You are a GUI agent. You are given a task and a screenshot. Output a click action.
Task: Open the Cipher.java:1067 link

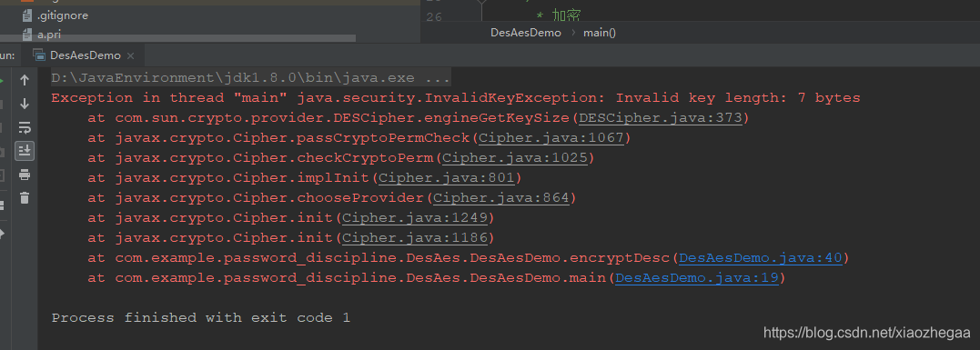pos(551,137)
